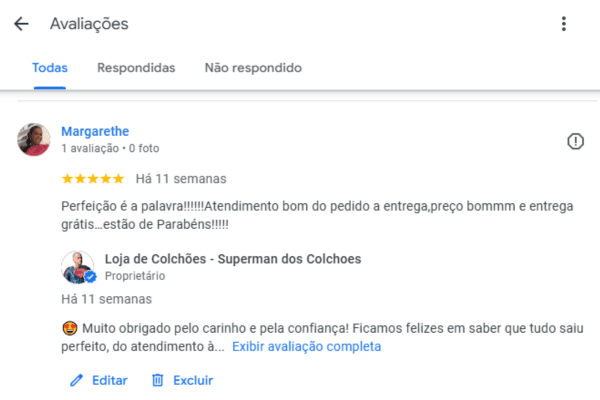This screenshot has width=600, height=400.
Task: Click the Editar button
Action: click(99, 380)
